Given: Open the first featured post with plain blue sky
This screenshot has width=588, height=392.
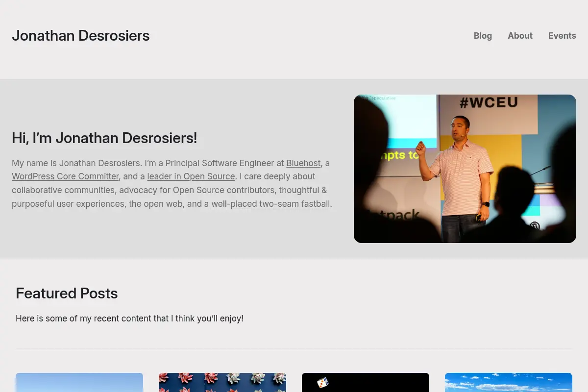Looking at the screenshot, I should pyautogui.click(x=79, y=383).
